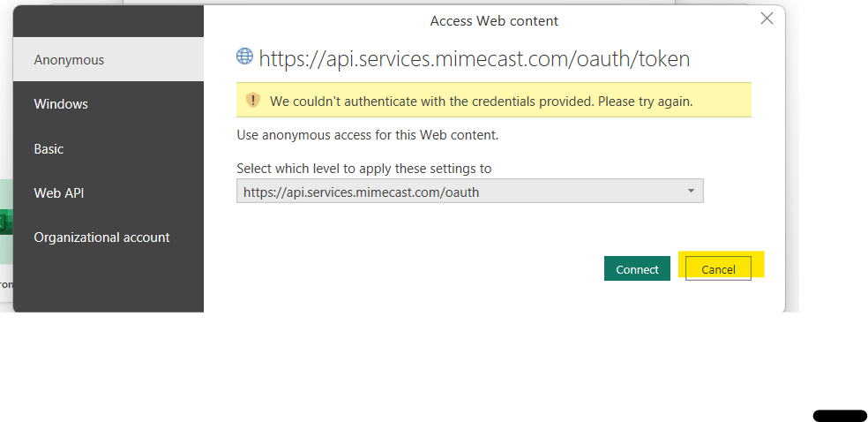Click the 'Select which level' label
The width and height of the screenshot is (868, 422).
(x=364, y=168)
